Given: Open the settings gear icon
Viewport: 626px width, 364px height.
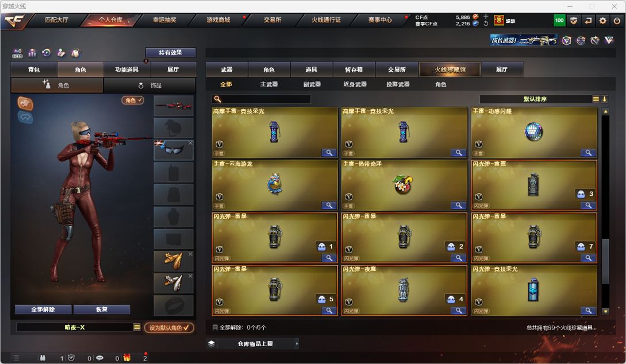Looking at the screenshot, I should pyautogui.click(x=602, y=21).
